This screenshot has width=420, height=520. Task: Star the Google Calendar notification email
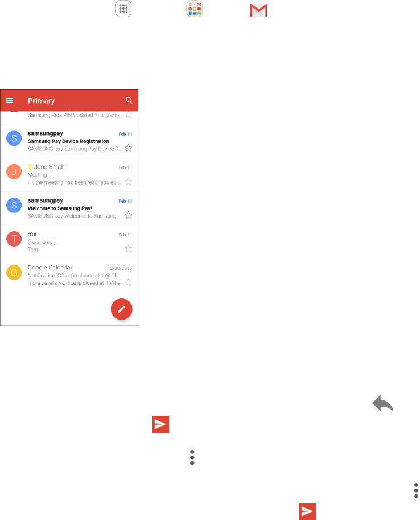tap(129, 282)
